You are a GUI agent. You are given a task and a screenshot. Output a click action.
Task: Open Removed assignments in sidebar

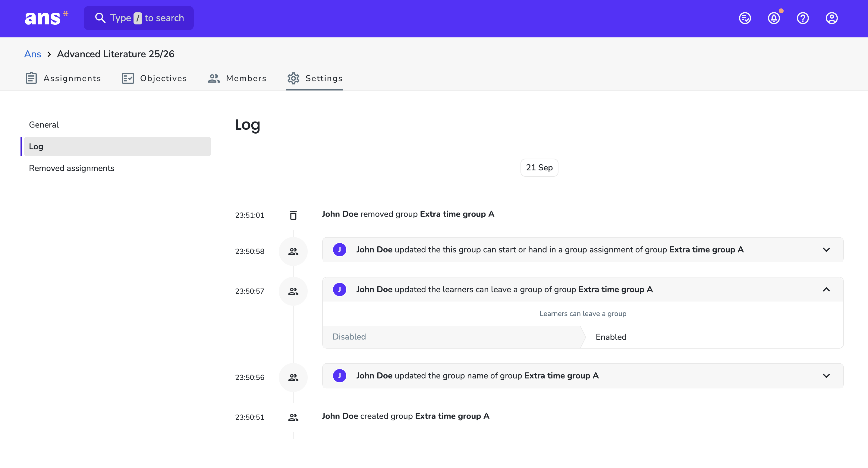point(71,168)
